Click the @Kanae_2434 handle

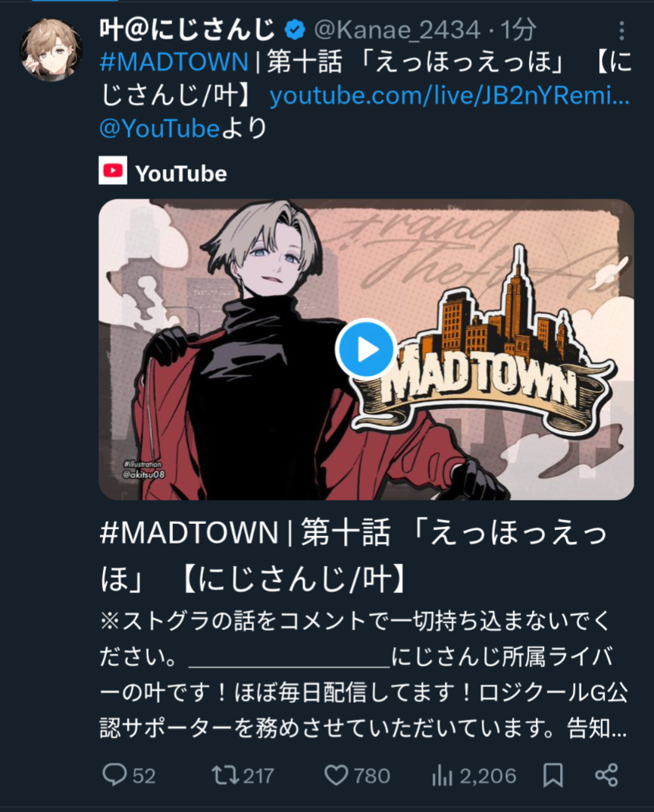[397, 30]
